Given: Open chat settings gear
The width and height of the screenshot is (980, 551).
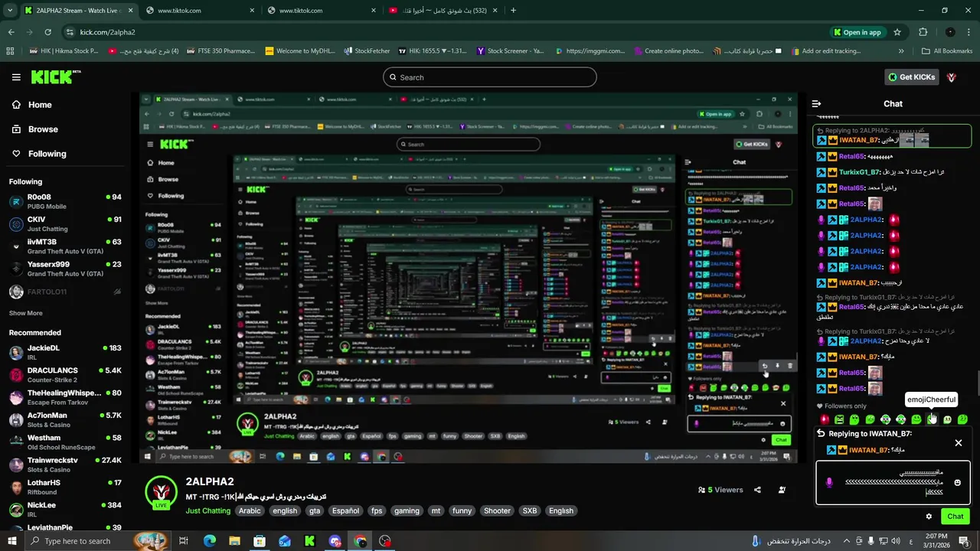Looking at the screenshot, I should 929,517.
